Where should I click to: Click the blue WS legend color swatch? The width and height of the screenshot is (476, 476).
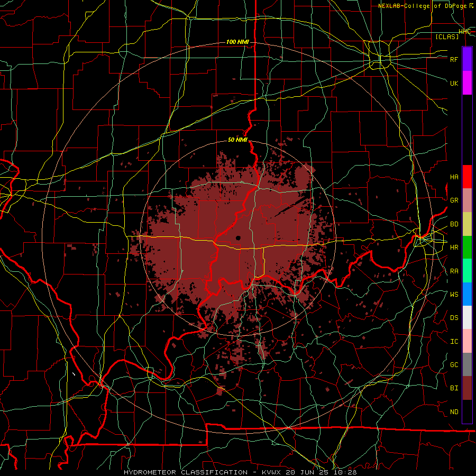click(x=467, y=294)
